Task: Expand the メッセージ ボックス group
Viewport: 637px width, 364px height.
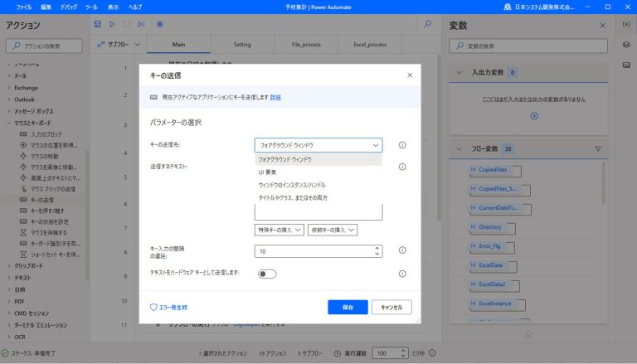Action: tap(9, 111)
